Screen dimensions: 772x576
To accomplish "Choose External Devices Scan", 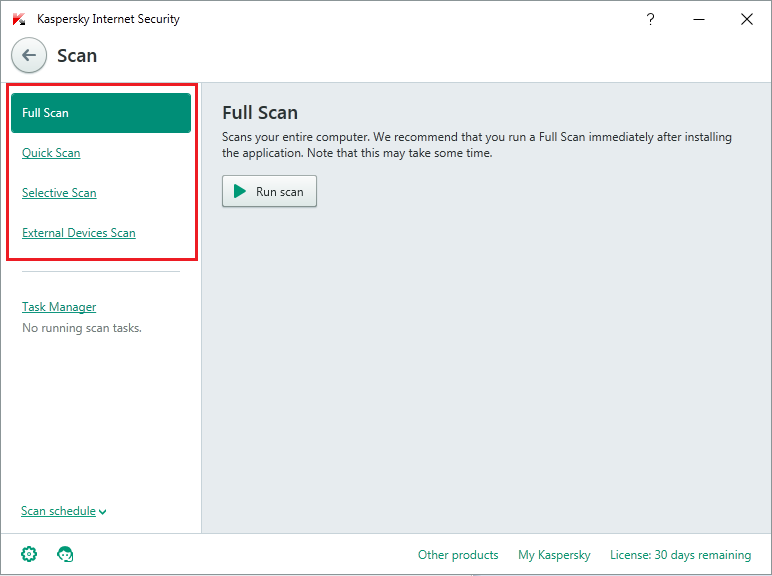I will 78,233.
